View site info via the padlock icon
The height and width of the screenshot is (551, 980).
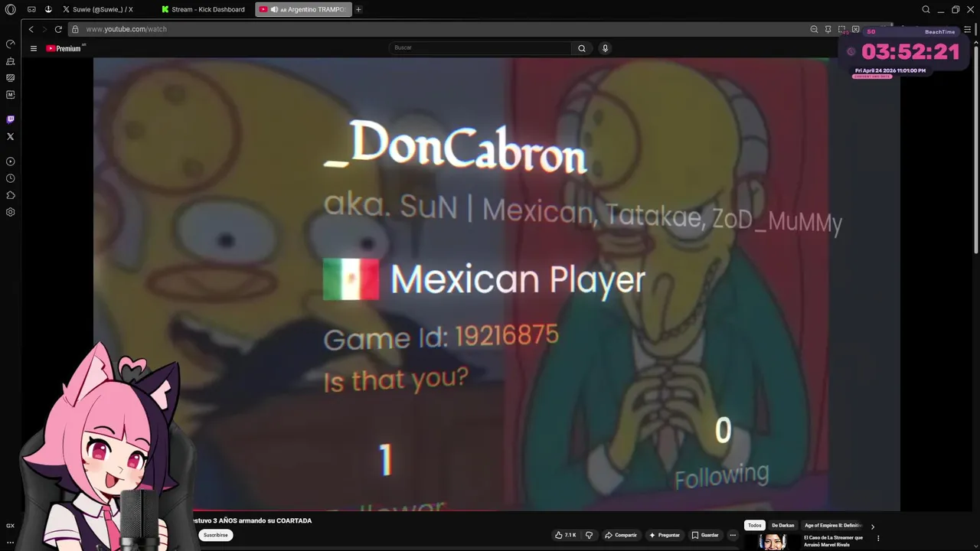75,29
